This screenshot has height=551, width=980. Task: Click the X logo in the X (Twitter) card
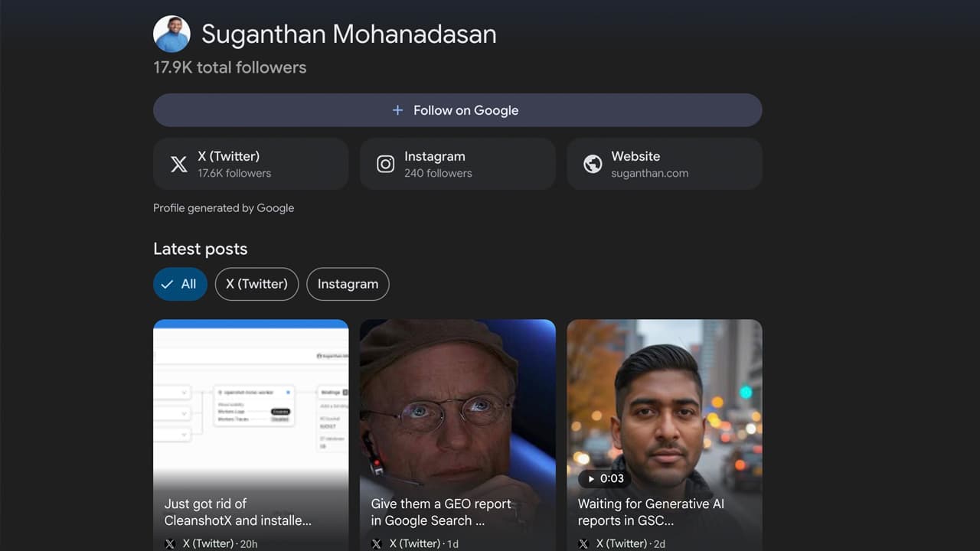click(x=178, y=164)
